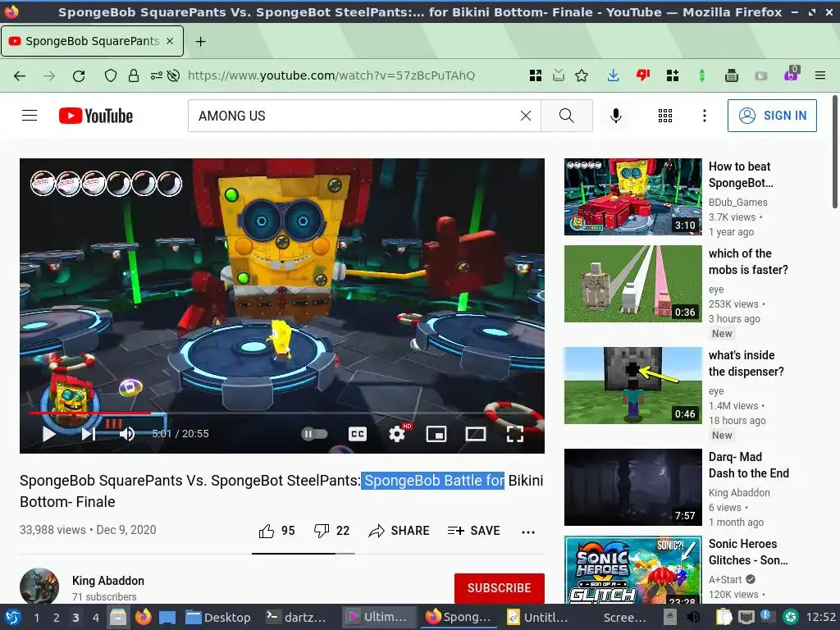
Task: Like the video with thumbs up
Action: tap(276, 531)
